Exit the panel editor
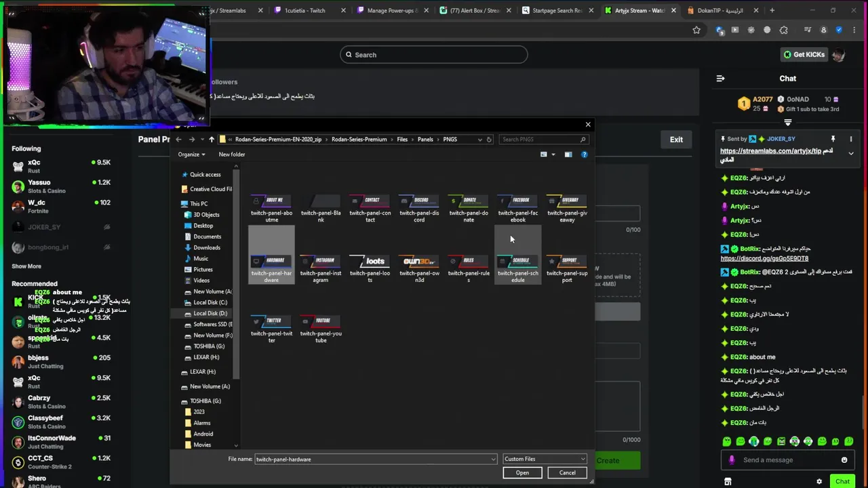 coord(676,140)
